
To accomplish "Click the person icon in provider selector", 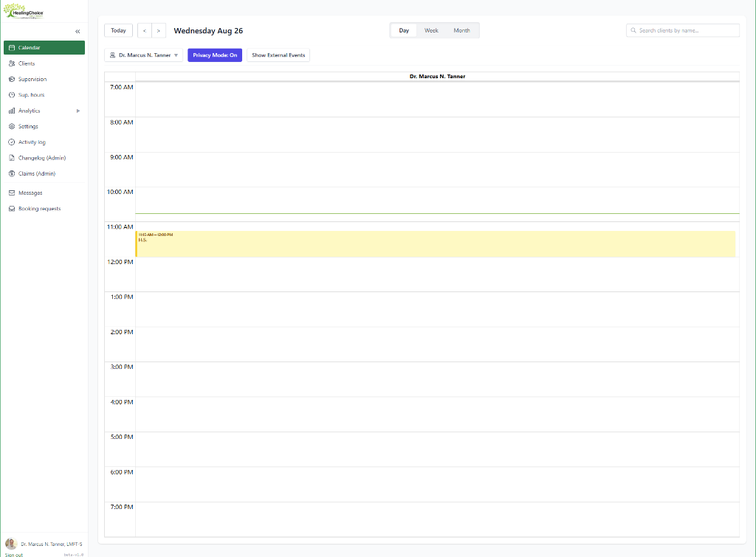I will coord(112,55).
